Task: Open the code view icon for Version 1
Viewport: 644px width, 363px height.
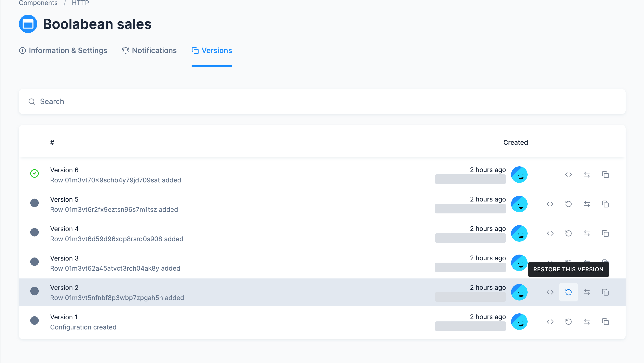Action: 550,322
